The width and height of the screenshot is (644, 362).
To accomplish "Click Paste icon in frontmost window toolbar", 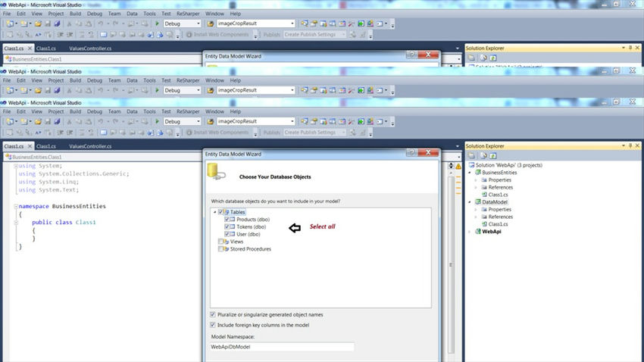I will tap(89, 121).
